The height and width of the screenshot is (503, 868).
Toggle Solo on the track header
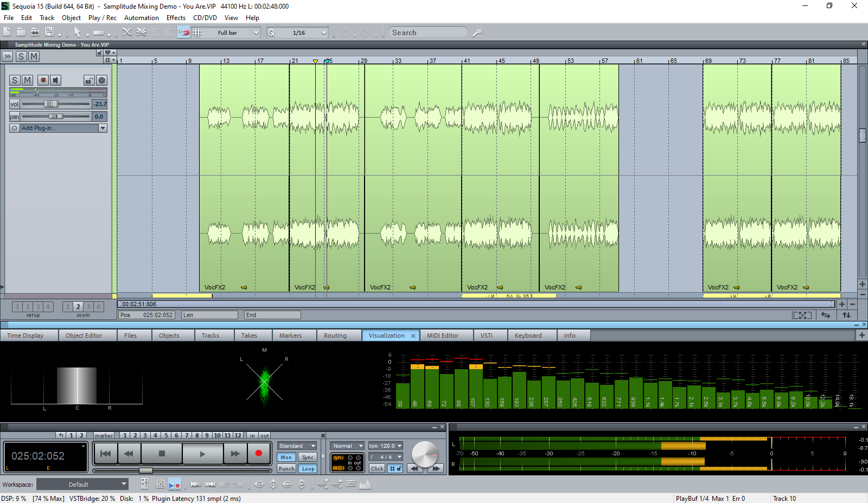tap(15, 80)
